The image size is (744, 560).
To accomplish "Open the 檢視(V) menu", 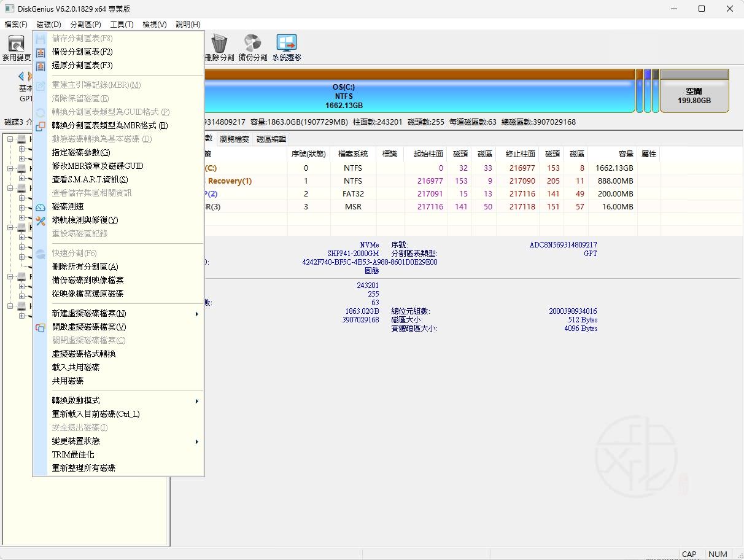I will coord(155,25).
